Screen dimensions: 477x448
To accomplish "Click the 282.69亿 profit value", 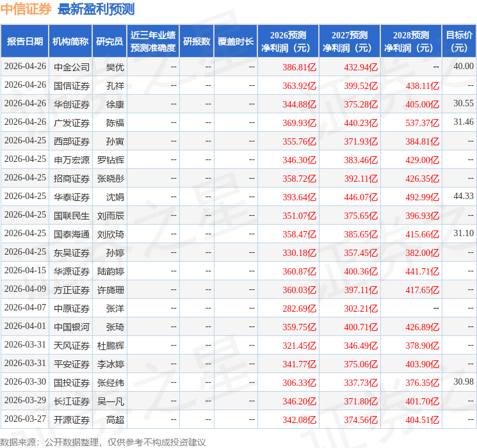I will click(x=300, y=308).
